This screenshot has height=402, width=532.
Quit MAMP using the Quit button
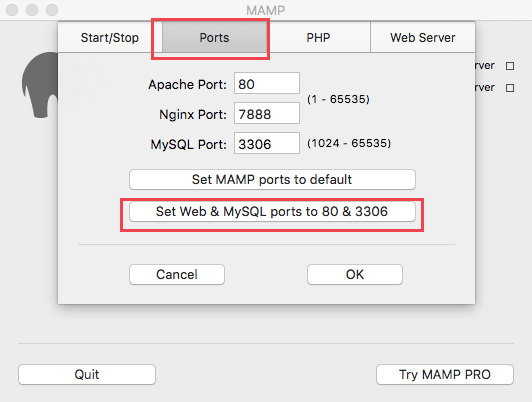click(x=87, y=375)
